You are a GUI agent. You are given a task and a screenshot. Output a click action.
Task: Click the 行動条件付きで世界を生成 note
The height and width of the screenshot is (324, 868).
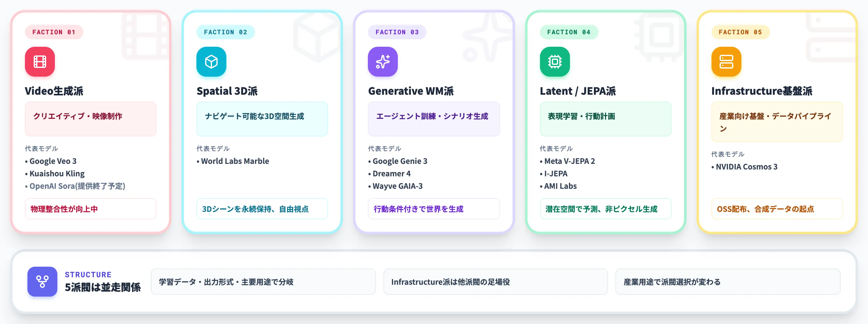click(434, 209)
